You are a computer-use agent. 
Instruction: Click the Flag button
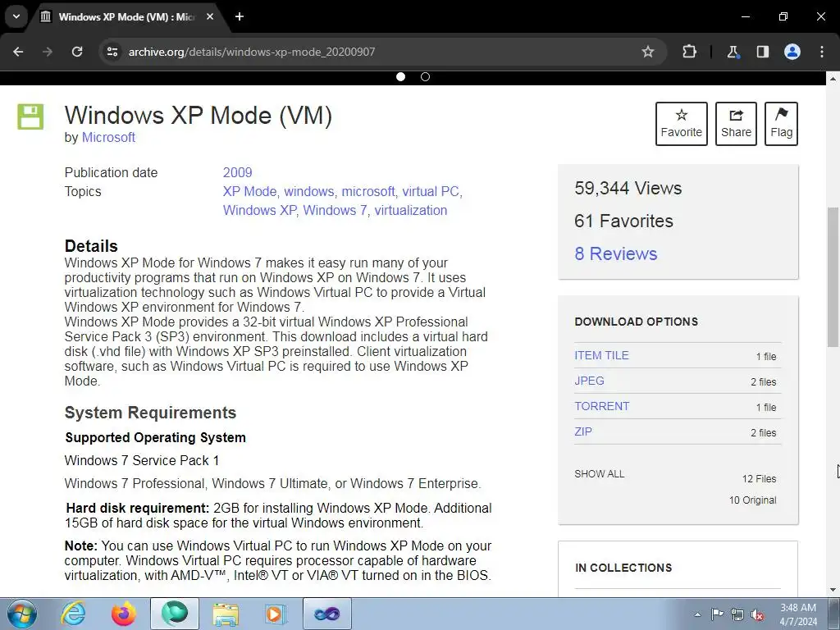click(x=781, y=124)
